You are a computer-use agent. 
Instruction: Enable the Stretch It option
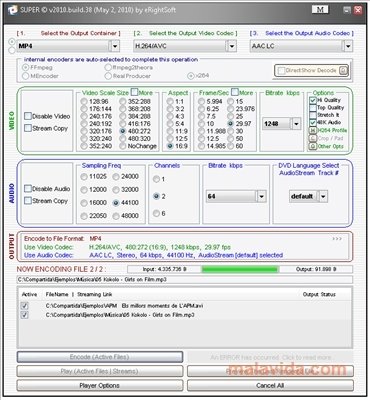[313, 115]
